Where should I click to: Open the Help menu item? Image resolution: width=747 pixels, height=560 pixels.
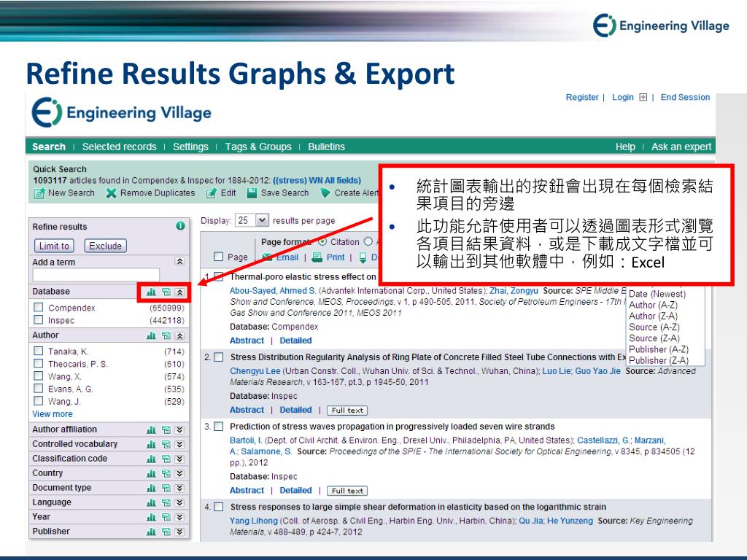tap(625, 147)
